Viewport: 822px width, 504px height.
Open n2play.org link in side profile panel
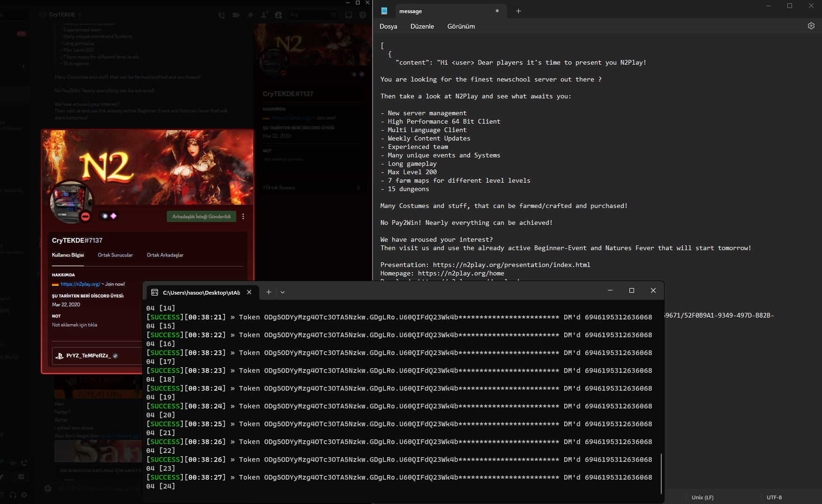[291, 118]
